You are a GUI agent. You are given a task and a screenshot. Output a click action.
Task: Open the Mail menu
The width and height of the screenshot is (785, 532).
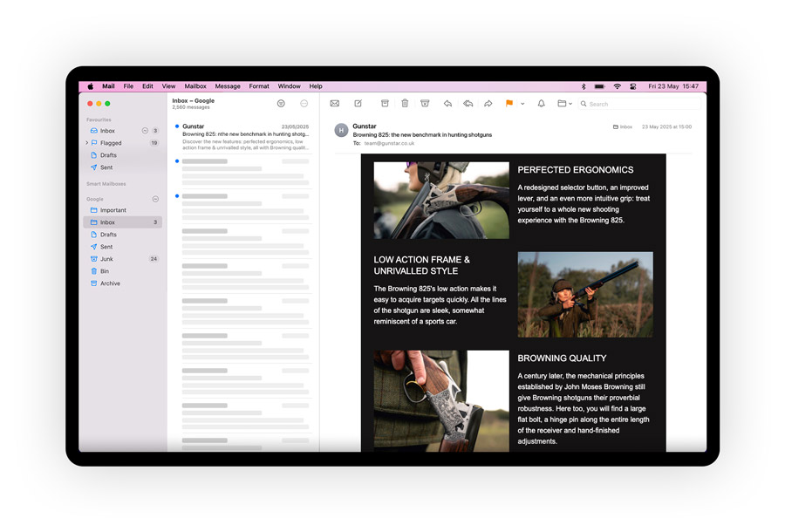[108, 86]
